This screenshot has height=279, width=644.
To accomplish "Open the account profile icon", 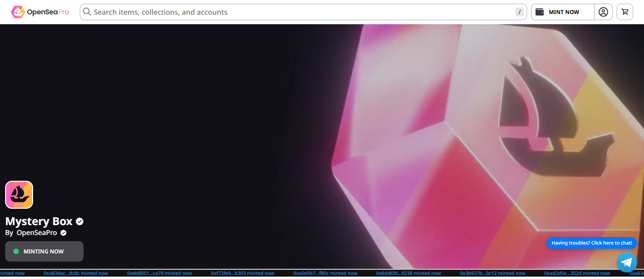I will tap(603, 12).
